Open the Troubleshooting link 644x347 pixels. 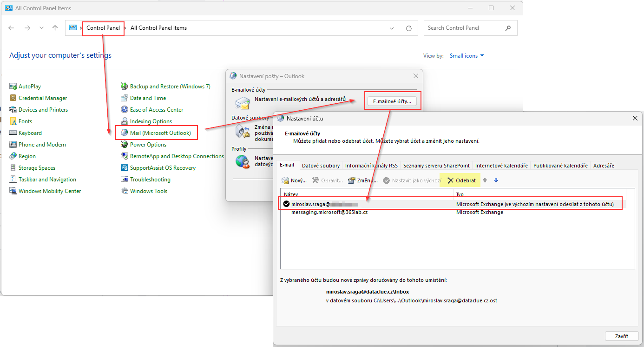click(150, 180)
